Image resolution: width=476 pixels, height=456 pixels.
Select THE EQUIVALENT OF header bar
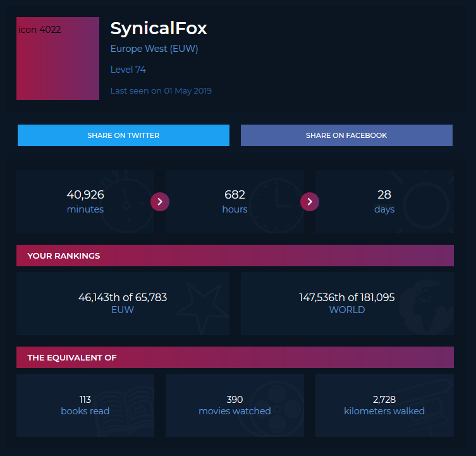pyautogui.click(x=235, y=357)
